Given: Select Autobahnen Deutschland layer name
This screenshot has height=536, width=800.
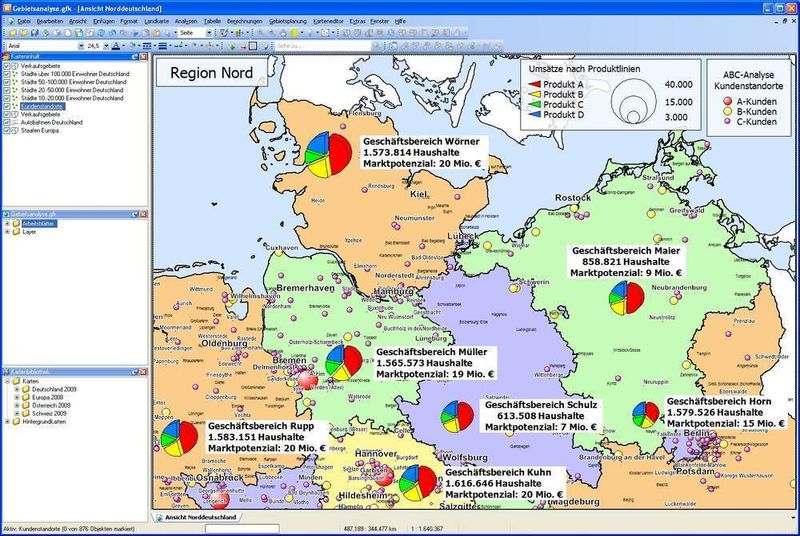Looking at the screenshot, I should coord(51,123).
